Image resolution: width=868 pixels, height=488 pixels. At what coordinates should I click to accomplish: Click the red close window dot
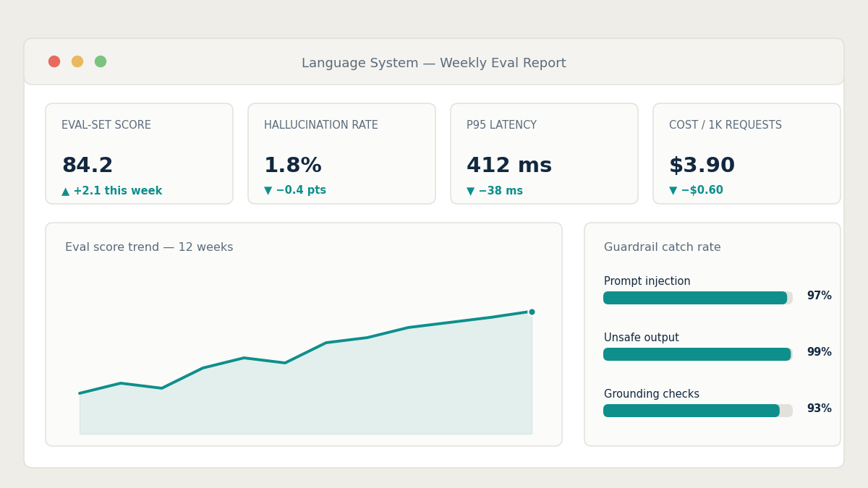[x=54, y=61]
